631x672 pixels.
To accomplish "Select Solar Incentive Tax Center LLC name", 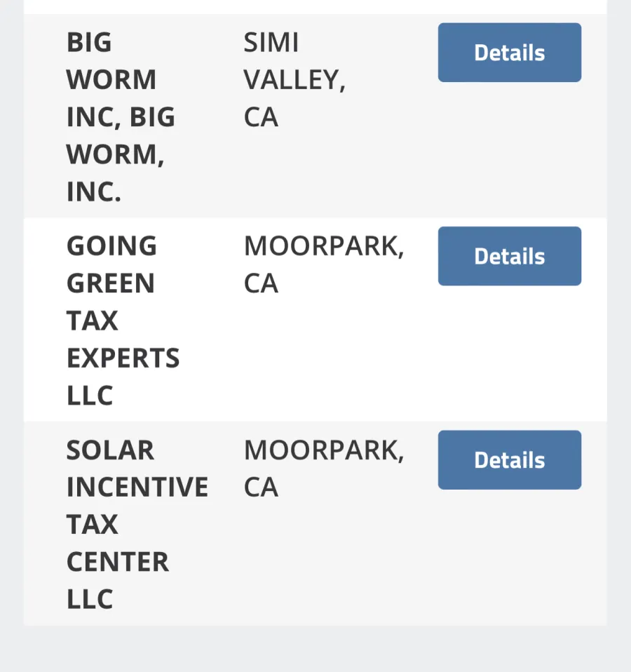I will tap(137, 524).
